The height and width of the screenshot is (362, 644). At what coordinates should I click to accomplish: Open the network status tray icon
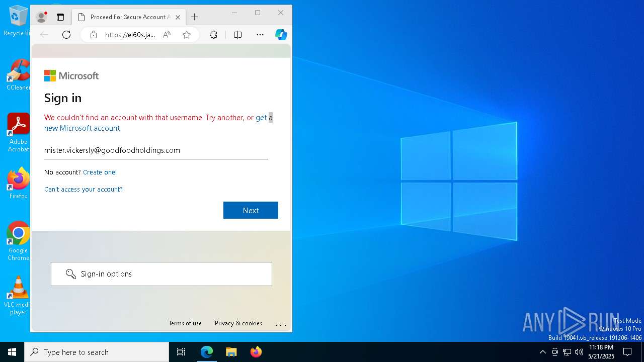[567, 352]
